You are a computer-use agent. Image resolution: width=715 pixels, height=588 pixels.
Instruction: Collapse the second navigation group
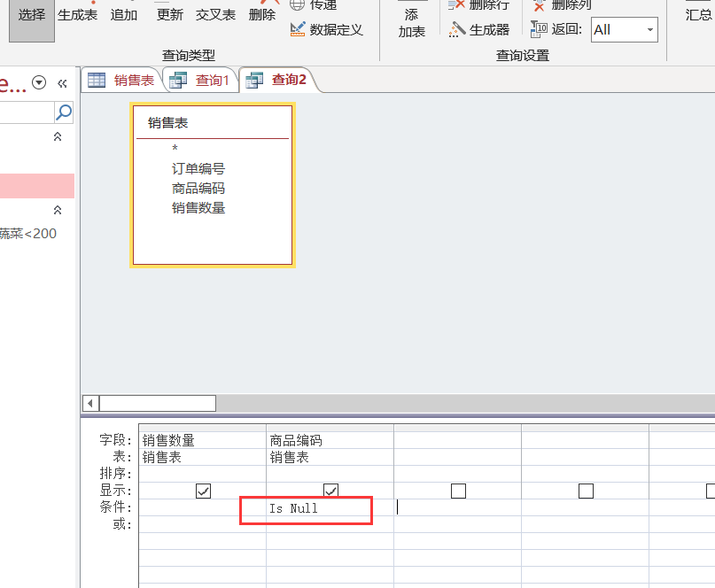coord(58,210)
